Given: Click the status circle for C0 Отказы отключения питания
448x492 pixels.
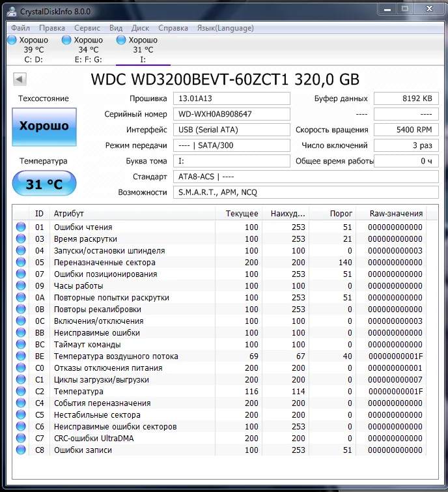Looking at the screenshot, I should 21,368.
